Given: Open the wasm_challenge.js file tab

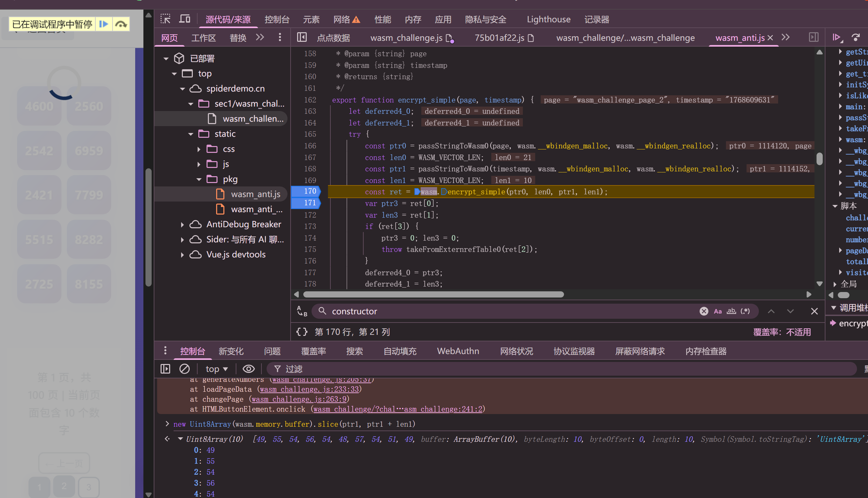Looking at the screenshot, I should 406,38.
